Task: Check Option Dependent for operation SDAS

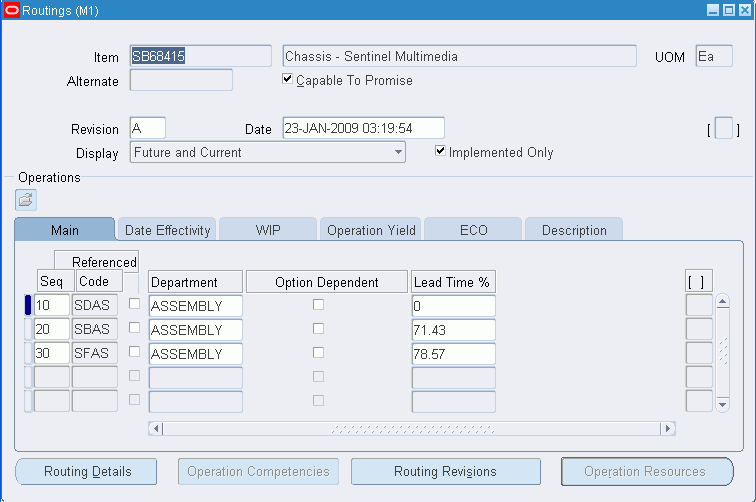Action: [318, 305]
